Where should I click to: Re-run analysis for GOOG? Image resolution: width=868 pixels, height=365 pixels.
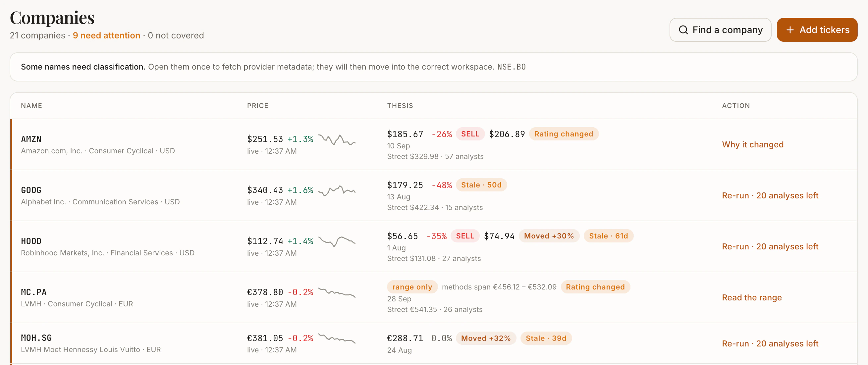tap(770, 195)
